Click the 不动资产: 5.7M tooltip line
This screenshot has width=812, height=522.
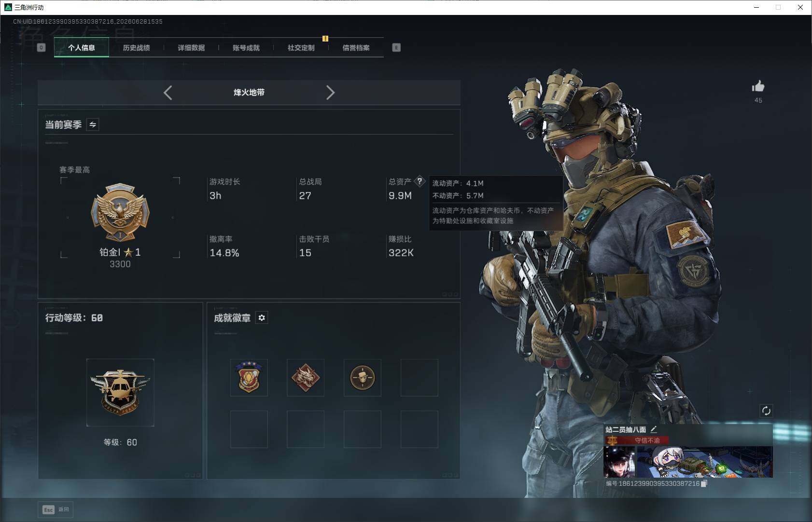(458, 195)
